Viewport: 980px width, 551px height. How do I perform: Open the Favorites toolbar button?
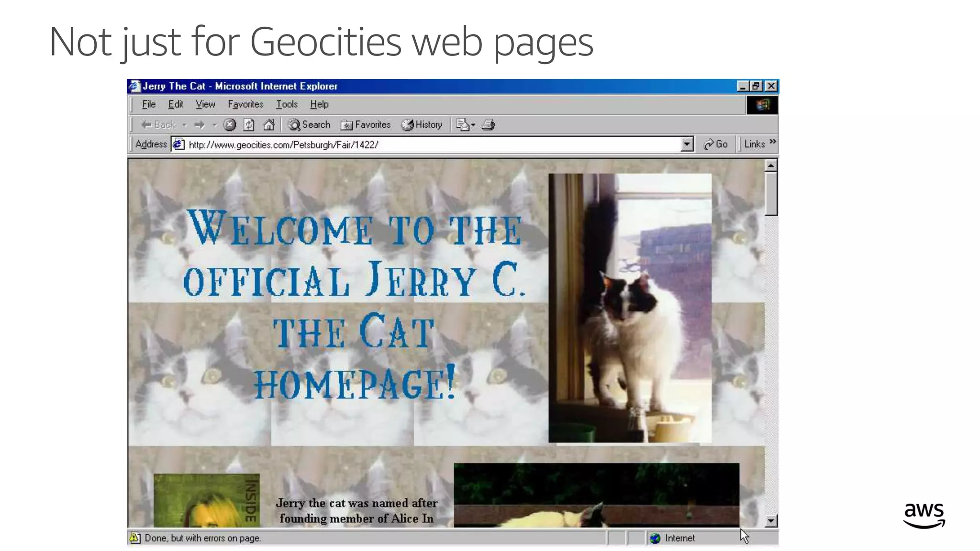(366, 125)
